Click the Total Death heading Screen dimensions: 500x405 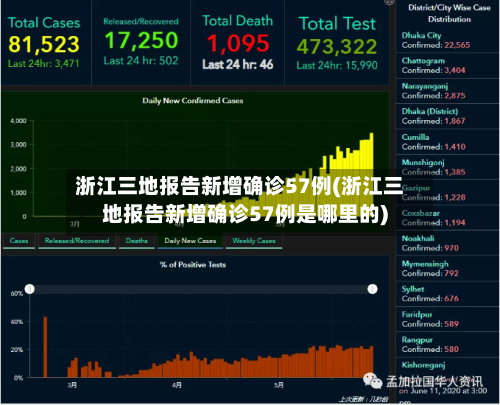(x=238, y=21)
